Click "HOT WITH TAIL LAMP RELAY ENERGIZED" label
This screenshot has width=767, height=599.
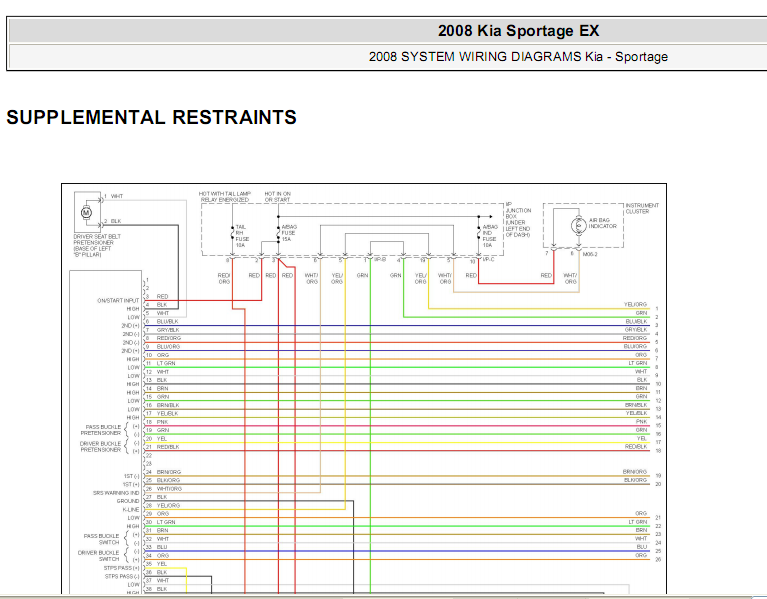coord(225,197)
